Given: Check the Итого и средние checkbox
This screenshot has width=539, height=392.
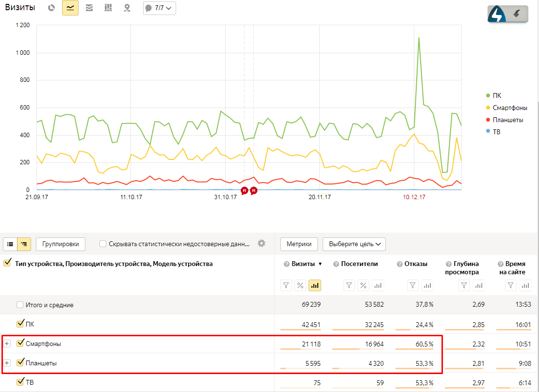Looking at the screenshot, I should 20,305.
